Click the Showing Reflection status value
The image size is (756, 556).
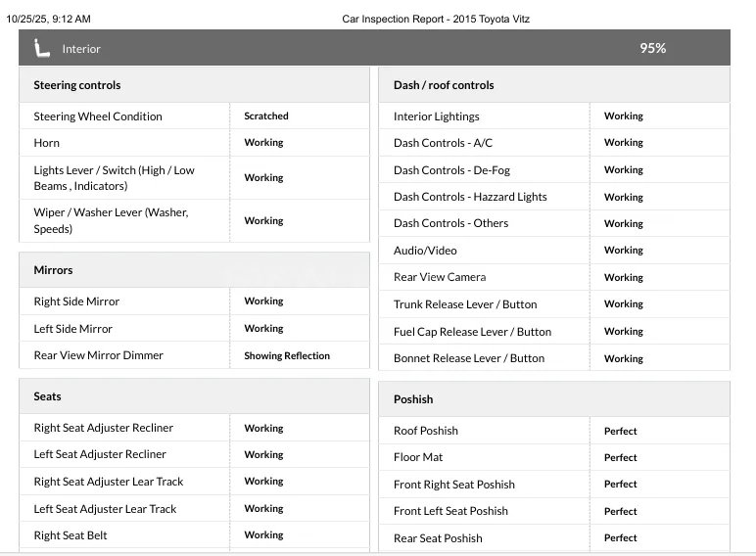coord(287,355)
